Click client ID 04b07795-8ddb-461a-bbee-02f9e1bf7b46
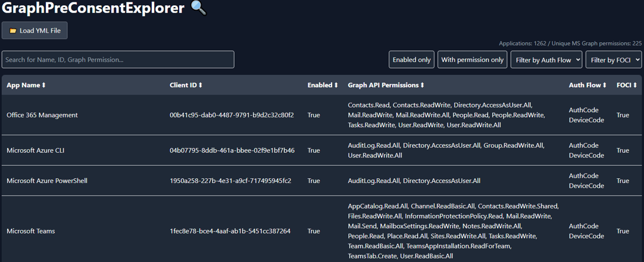Image resolution: width=644 pixels, height=262 pixels. (232, 150)
